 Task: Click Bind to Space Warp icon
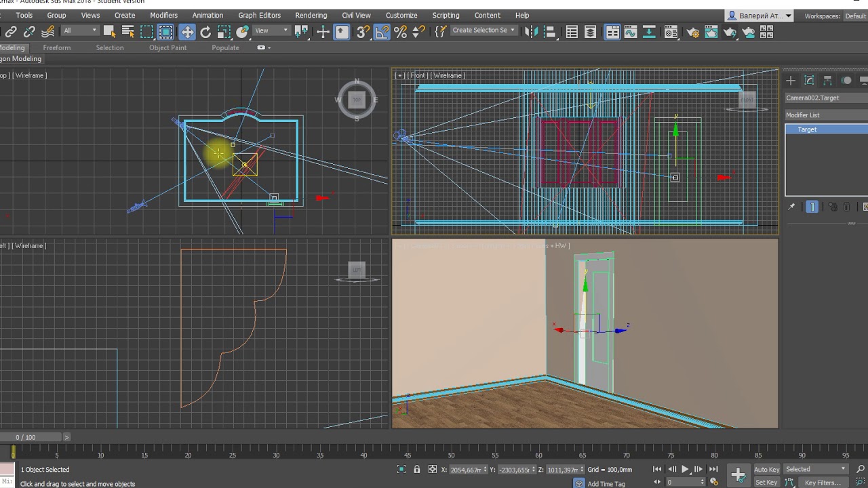click(x=47, y=32)
